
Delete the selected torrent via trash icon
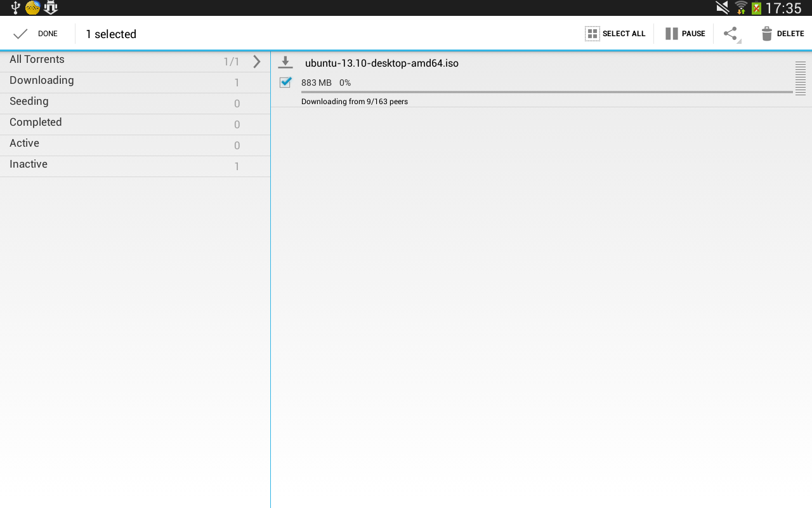767,34
